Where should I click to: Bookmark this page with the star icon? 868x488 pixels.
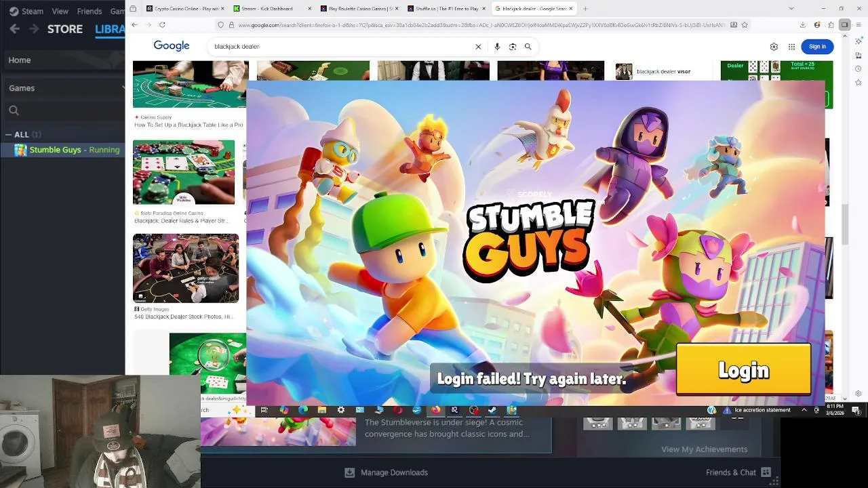tap(745, 24)
